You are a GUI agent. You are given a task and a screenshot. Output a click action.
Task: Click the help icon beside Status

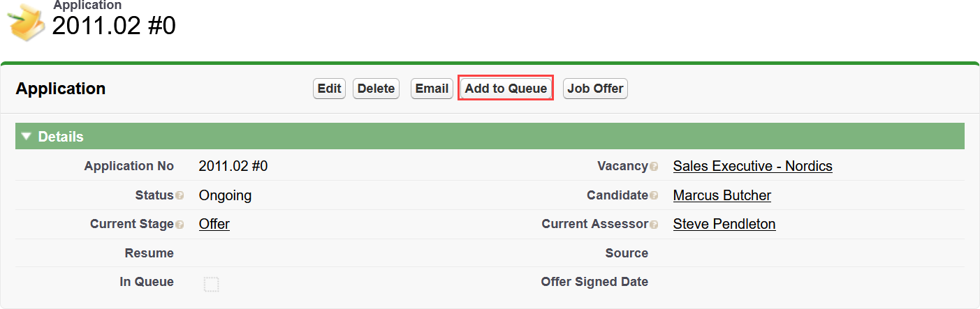pyautogui.click(x=180, y=196)
